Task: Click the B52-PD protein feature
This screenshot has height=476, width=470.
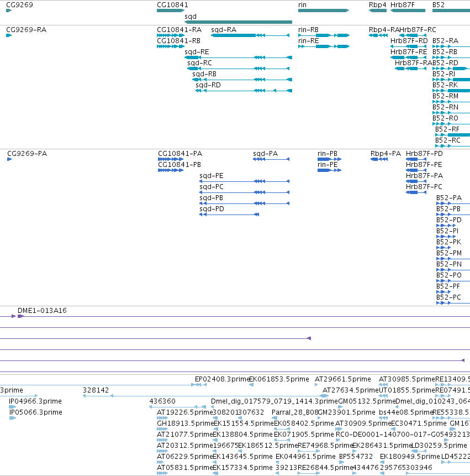Action: [446, 226]
